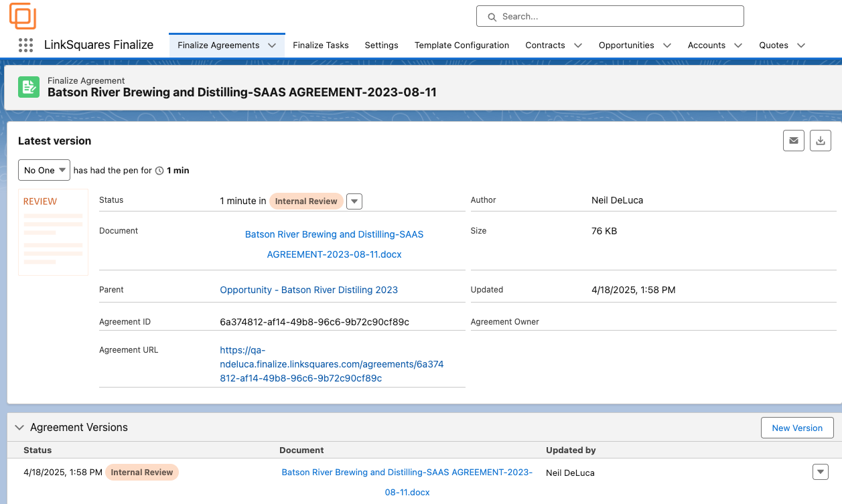The image size is (842, 504).
Task: Click the Agreement ID value 6a374812-af14
Action: coord(314,322)
